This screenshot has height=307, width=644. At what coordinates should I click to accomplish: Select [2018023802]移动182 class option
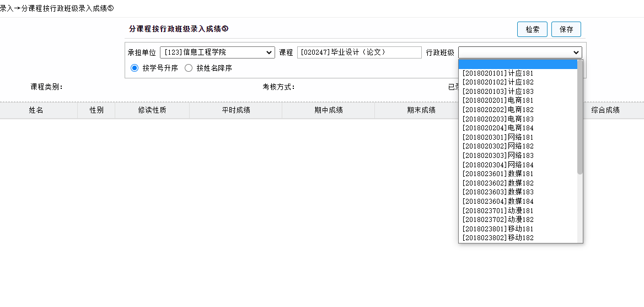pos(498,238)
